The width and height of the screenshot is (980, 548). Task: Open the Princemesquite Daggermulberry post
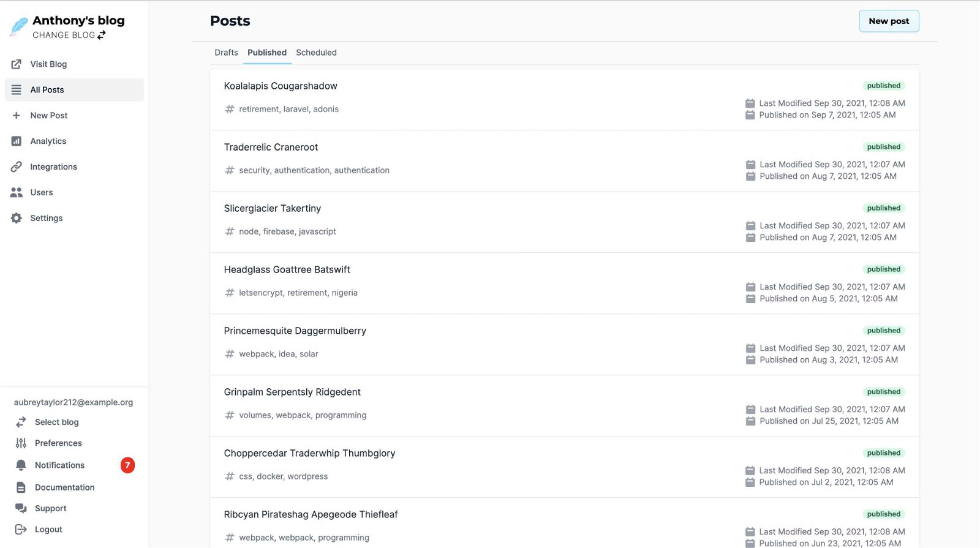tap(295, 331)
